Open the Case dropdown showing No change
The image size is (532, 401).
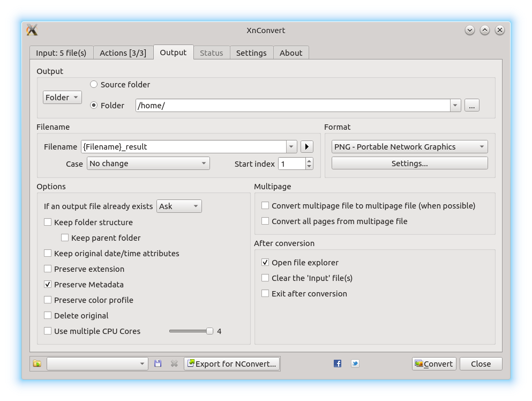148,164
